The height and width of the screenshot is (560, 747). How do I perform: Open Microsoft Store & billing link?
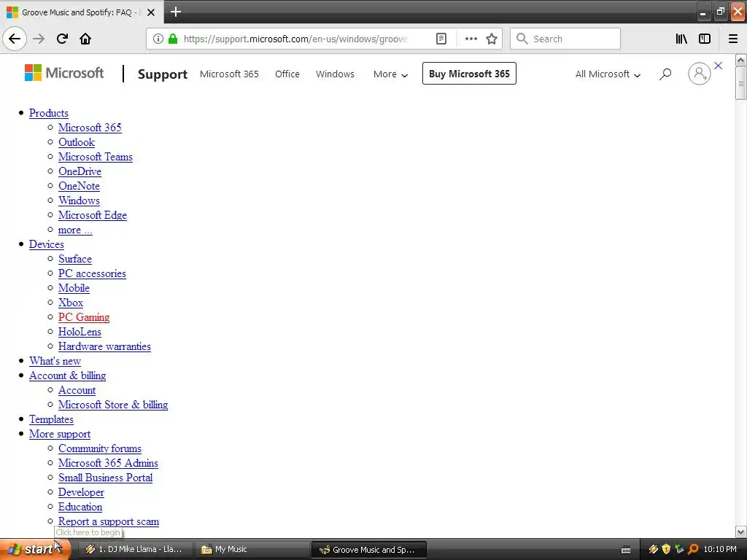[113, 405]
